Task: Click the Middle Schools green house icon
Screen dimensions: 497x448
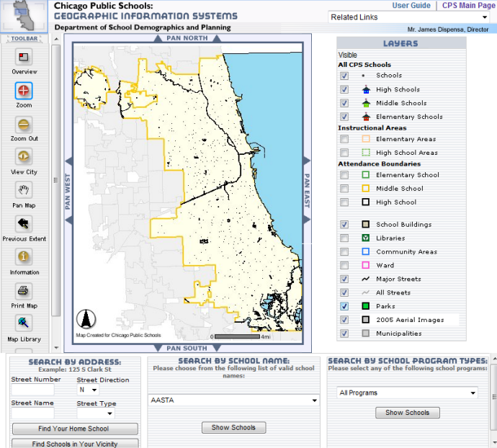Action: pos(366,103)
